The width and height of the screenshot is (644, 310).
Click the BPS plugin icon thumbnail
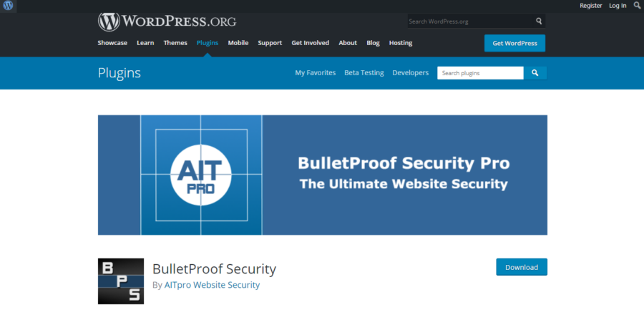121,281
